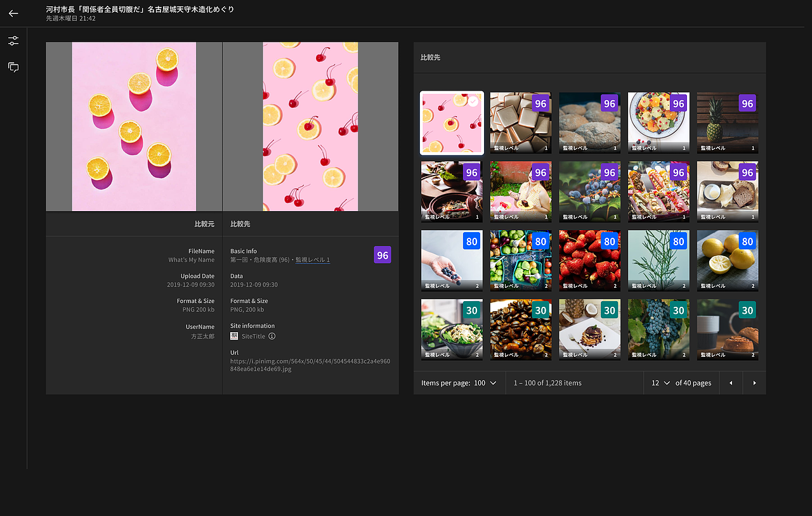Click the headline 河村市長 title text
Image resolution: width=812 pixels, height=516 pixels.
click(140, 10)
